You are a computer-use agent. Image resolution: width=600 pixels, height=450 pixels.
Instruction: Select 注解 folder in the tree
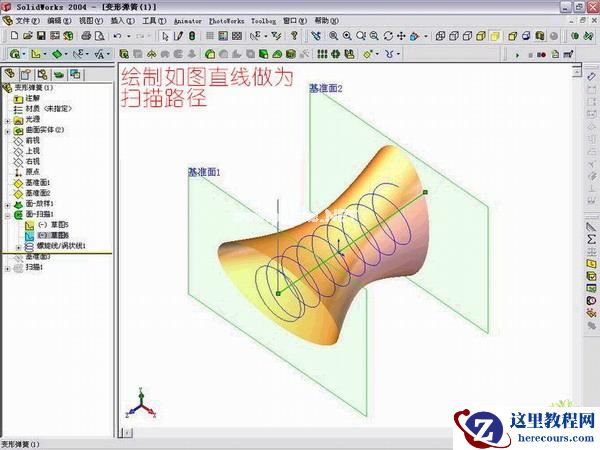click(33, 98)
